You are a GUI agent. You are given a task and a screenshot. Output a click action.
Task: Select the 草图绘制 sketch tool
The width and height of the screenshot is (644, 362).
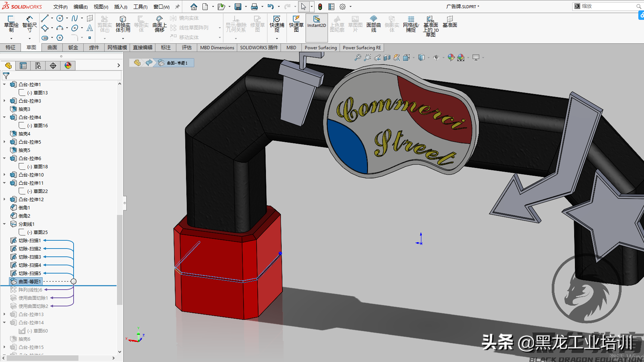[11, 24]
